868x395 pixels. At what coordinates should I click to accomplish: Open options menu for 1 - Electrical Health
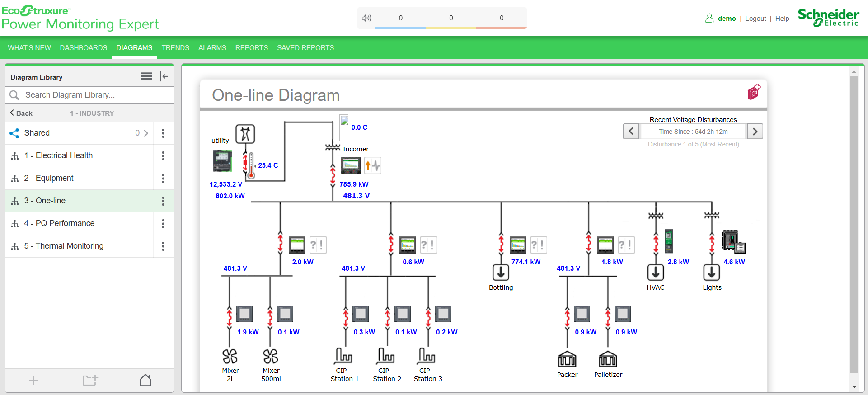(x=163, y=156)
